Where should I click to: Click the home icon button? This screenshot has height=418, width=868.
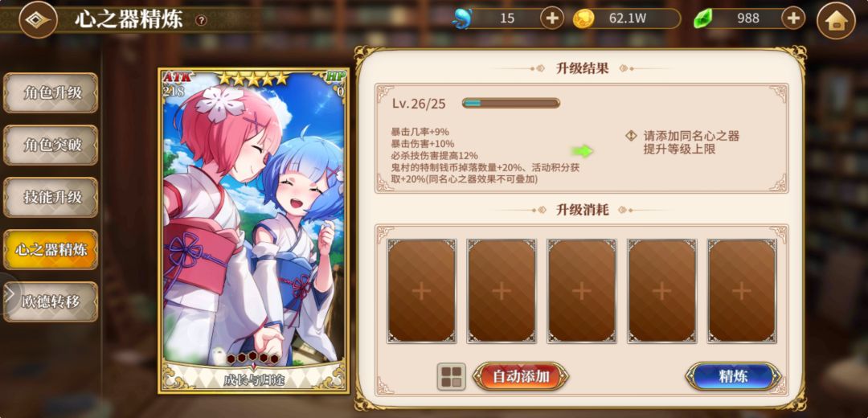836,20
